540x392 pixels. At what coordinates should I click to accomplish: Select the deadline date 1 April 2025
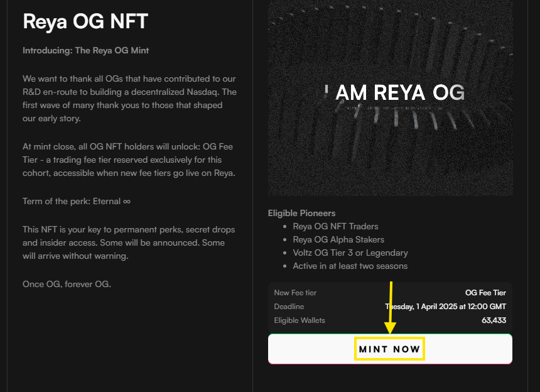446,307
